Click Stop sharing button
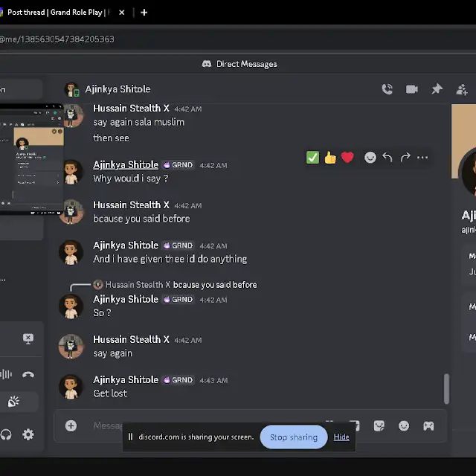Screen dimensions: 476x476 click(x=293, y=437)
